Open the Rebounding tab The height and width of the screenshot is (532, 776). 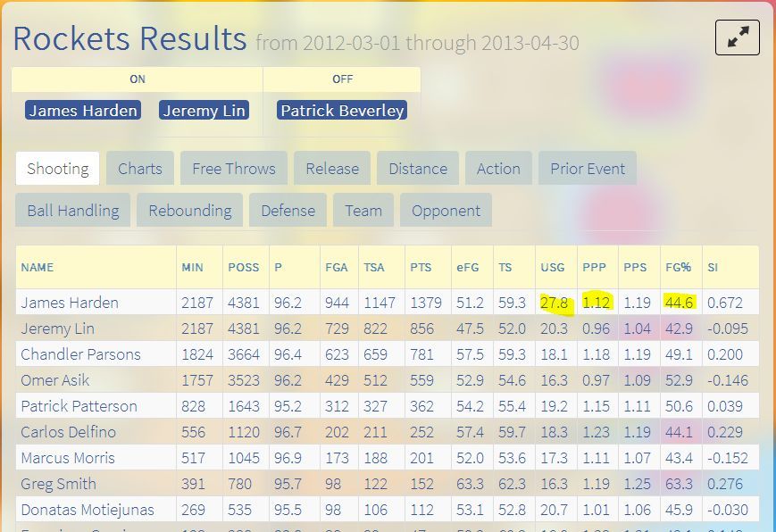coord(190,211)
